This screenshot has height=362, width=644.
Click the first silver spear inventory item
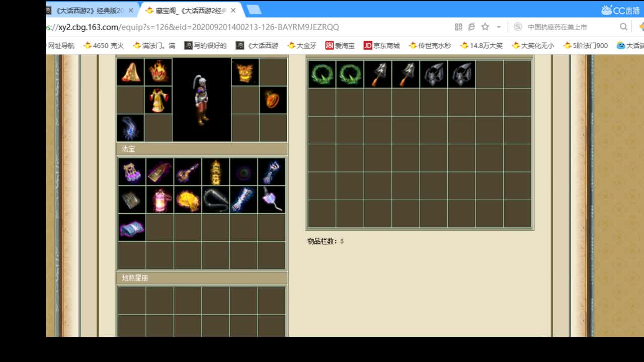point(378,74)
